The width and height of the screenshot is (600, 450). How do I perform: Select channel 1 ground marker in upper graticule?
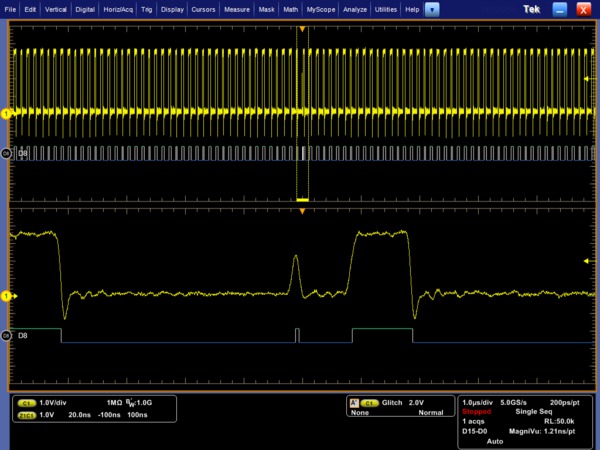click(6, 114)
